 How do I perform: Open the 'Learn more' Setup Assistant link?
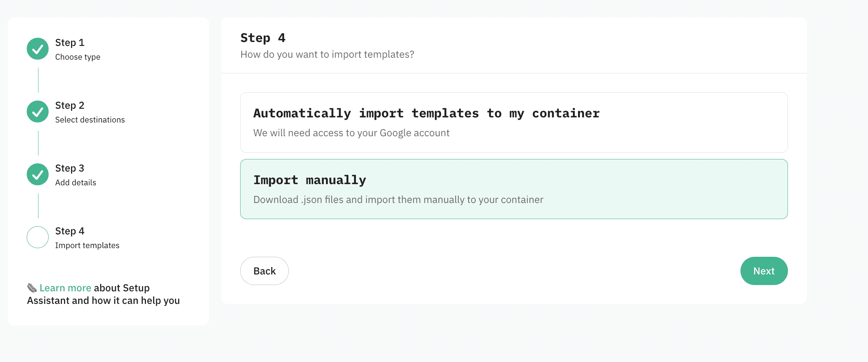[x=65, y=287]
